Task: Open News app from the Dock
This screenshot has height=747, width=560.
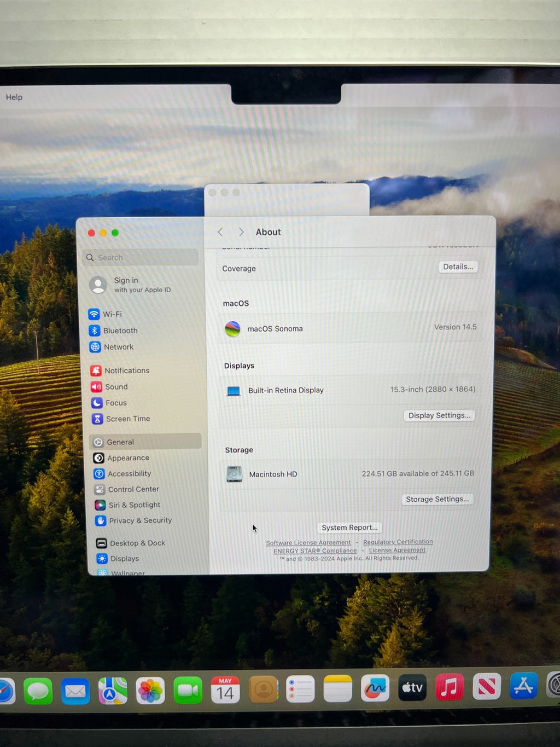Action: point(487,686)
